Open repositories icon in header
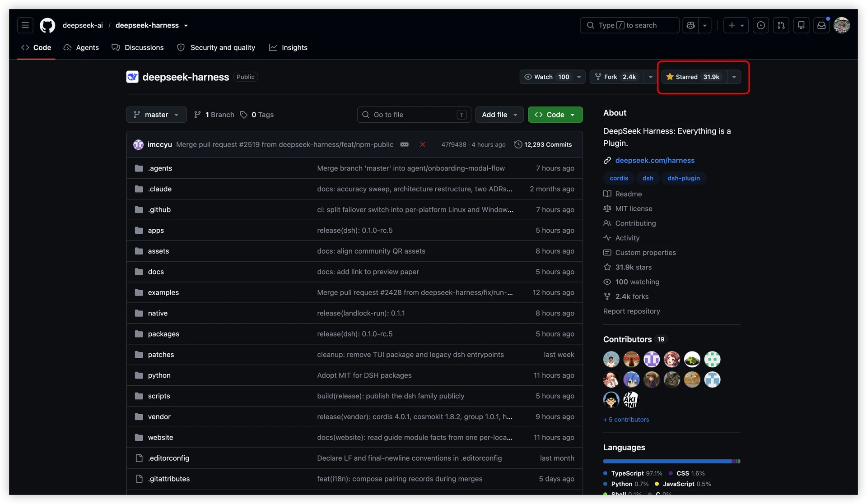The width and height of the screenshot is (867, 504). point(802,25)
